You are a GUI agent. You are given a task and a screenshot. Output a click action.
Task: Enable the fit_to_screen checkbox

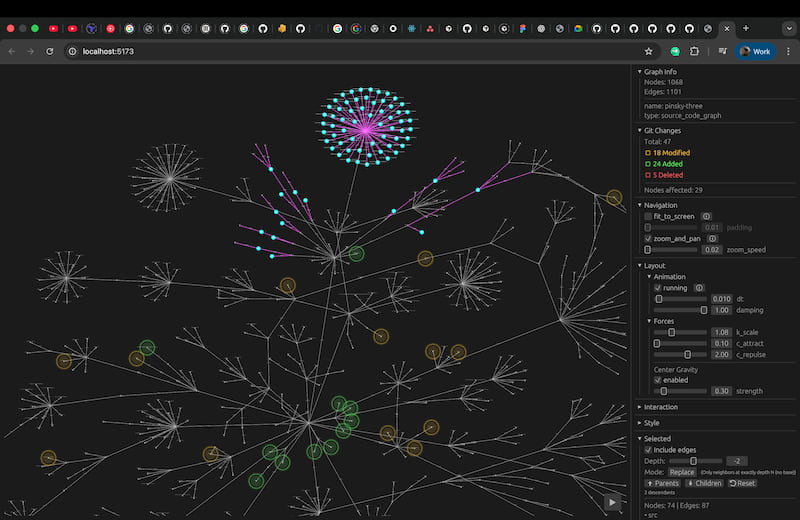click(x=648, y=216)
